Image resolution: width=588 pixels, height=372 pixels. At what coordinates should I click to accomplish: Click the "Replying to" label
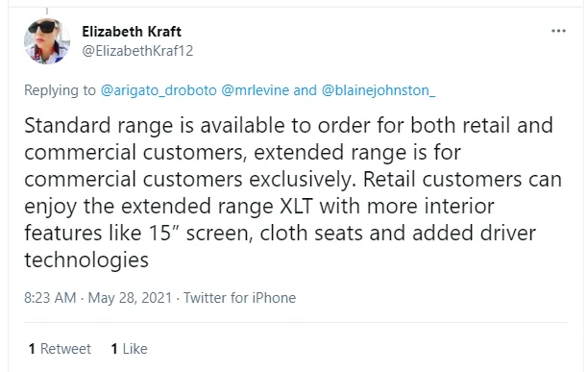pos(60,90)
